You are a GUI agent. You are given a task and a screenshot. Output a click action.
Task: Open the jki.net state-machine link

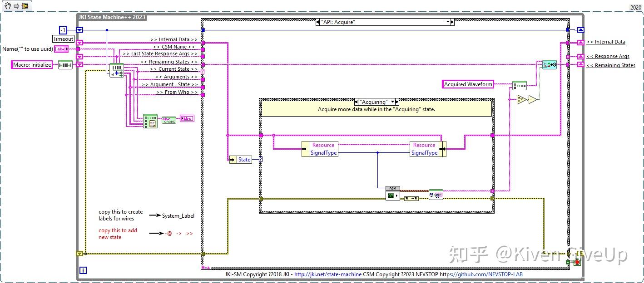pos(328,274)
